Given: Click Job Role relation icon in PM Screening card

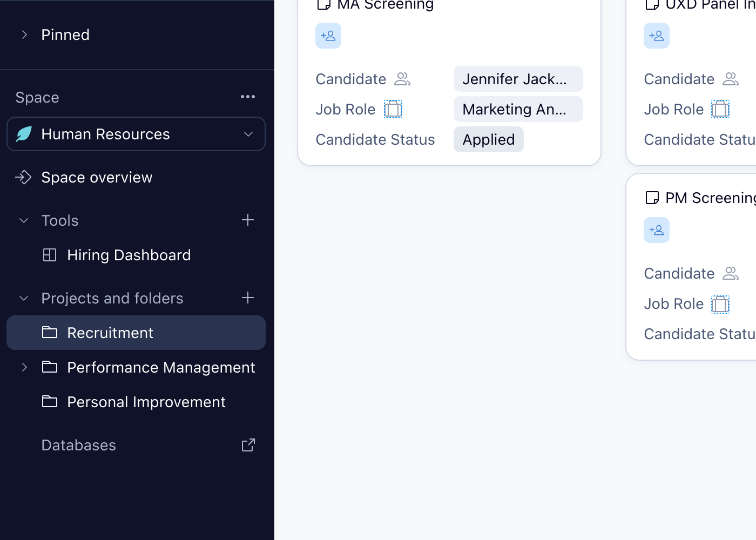Looking at the screenshot, I should click(x=720, y=304).
